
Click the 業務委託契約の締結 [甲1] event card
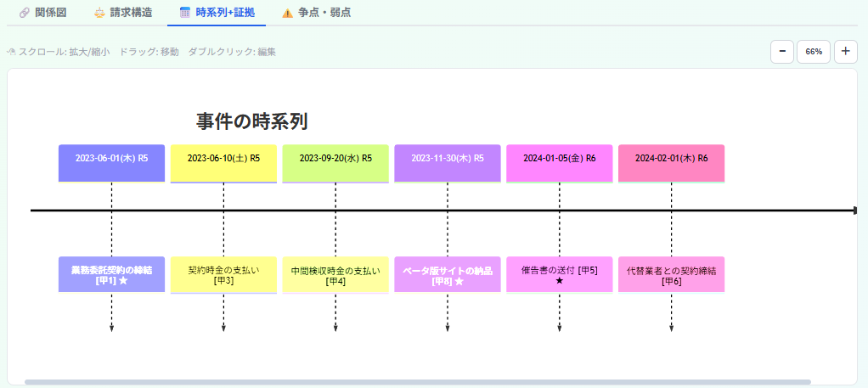tap(112, 274)
